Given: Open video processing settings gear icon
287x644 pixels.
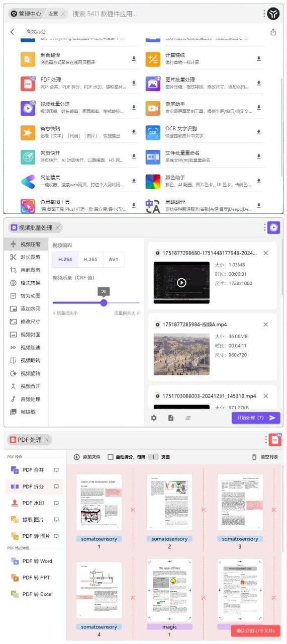Looking at the screenshot, I should (154, 418).
